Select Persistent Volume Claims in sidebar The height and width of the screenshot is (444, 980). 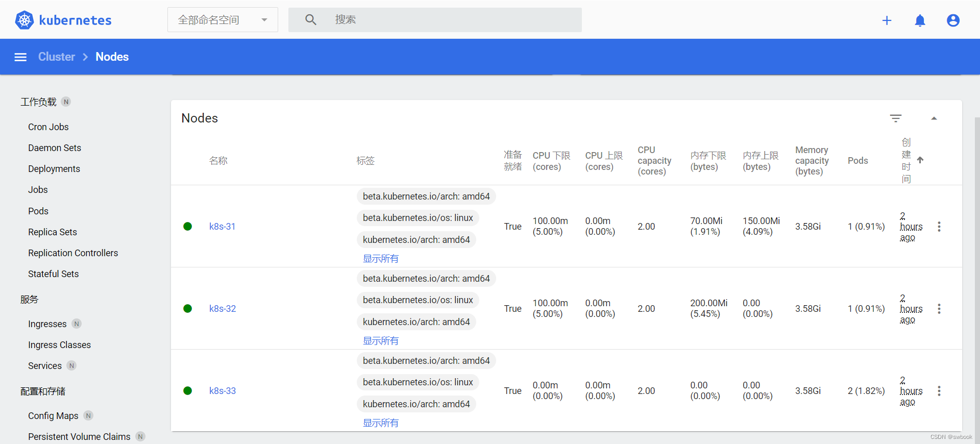[79, 437]
